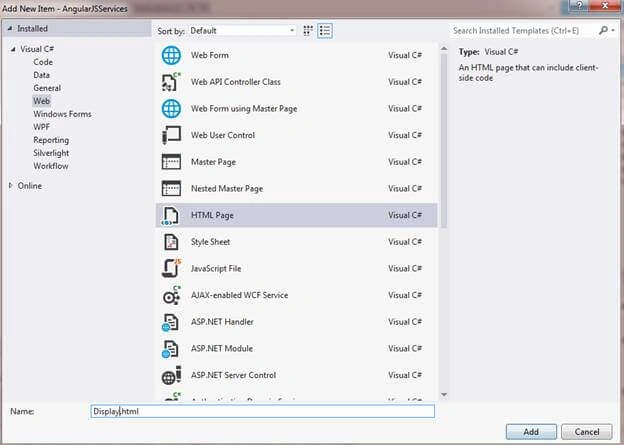The height and width of the screenshot is (445, 624).
Task: Collapse the Visual C# tree node
Action: click(x=13, y=49)
